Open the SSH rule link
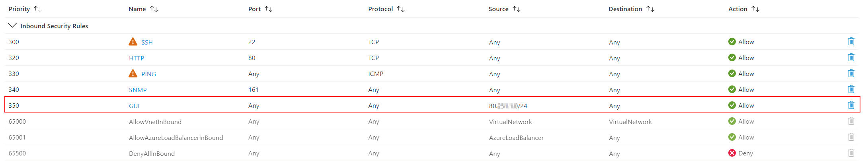This screenshot has width=868, height=161. [x=147, y=42]
